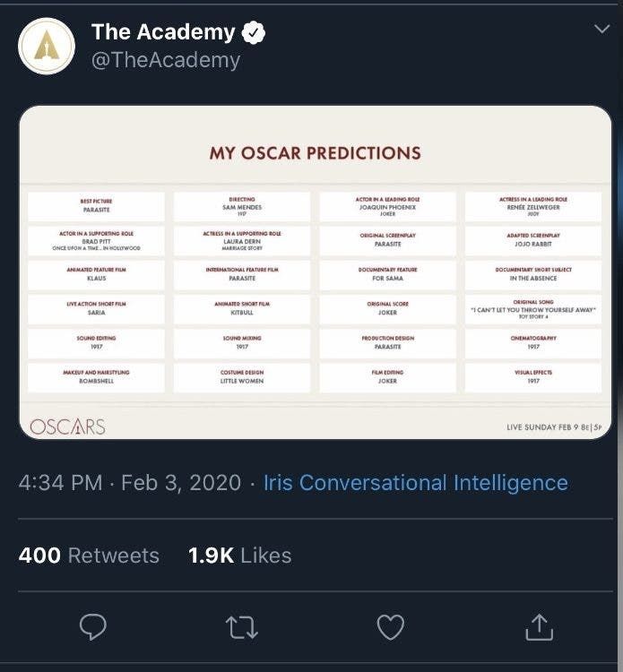Open The Academy display name

tap(162, 32)
